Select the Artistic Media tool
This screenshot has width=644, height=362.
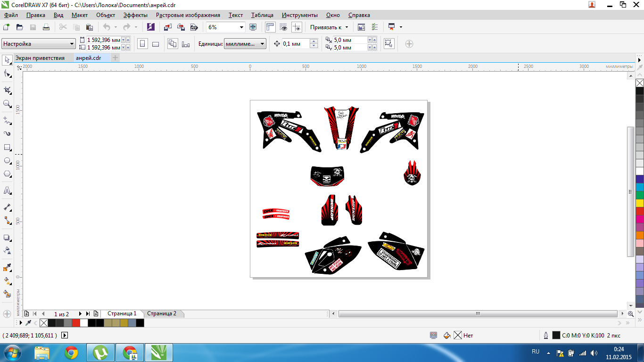click(7, 133)
